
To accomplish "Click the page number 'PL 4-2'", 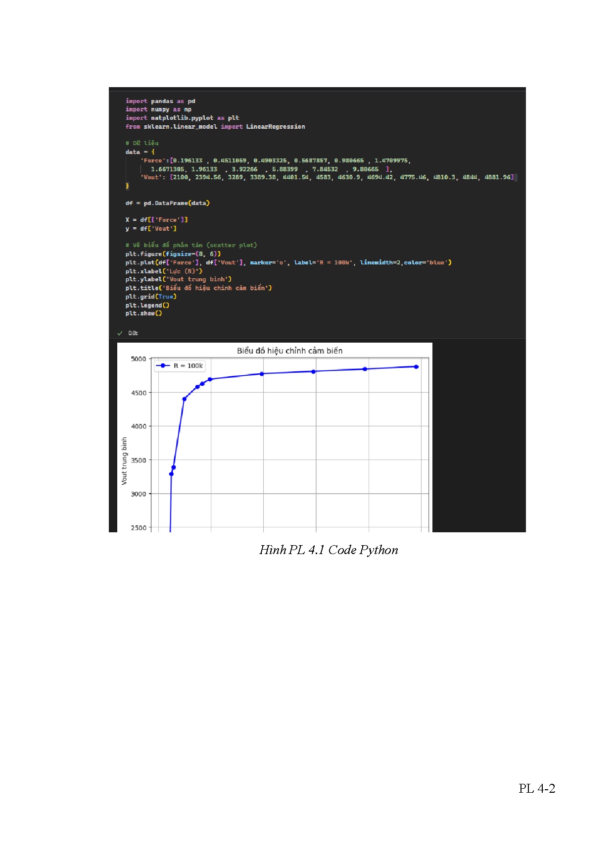I will point(537,789).
